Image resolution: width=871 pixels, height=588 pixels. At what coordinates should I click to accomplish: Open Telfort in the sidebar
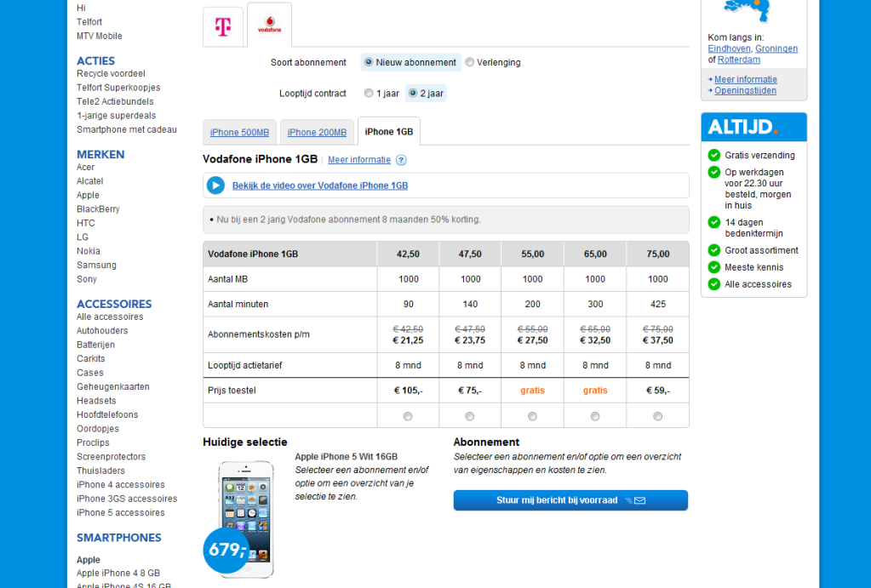(89, 21)
